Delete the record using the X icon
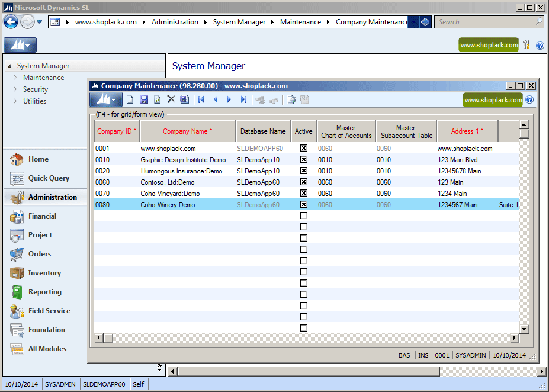The height and width of the screenshot is (392, 549). coord(171,99)
